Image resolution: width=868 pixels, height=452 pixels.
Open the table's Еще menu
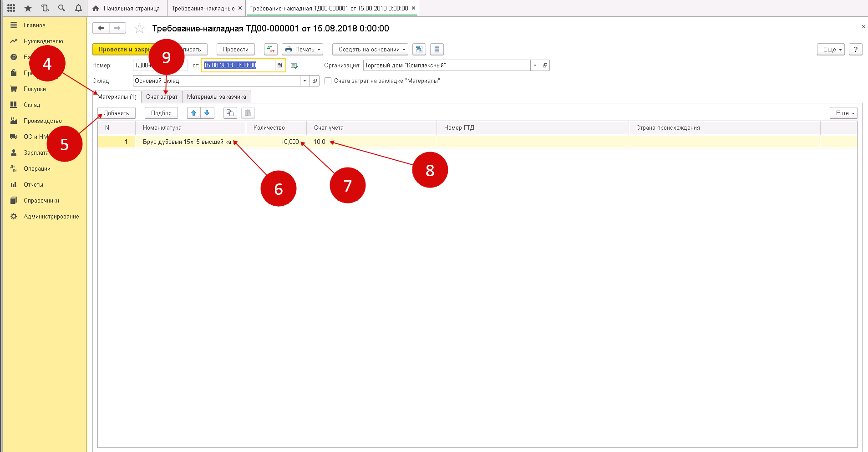843,113
